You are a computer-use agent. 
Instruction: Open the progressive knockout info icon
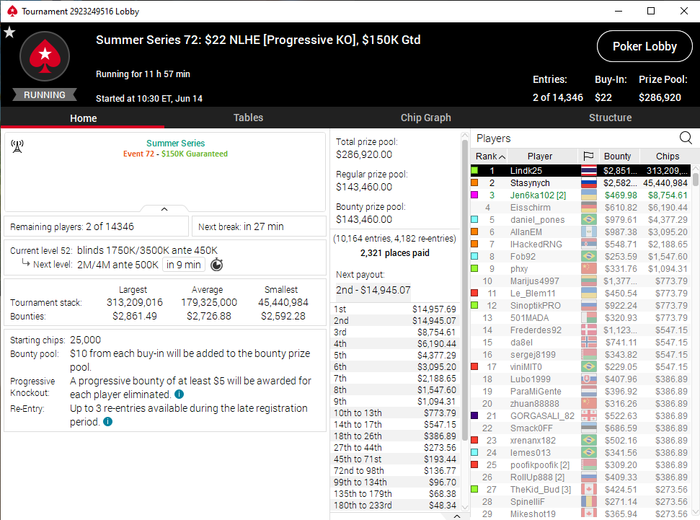coord(179,395)
